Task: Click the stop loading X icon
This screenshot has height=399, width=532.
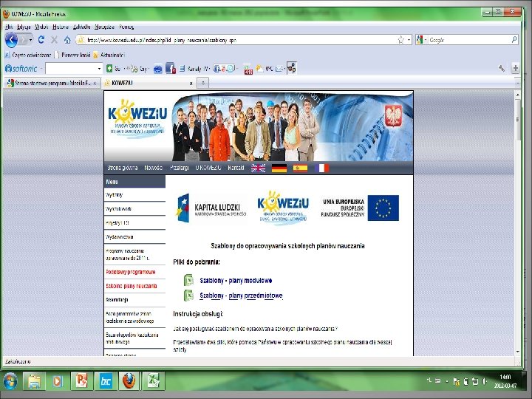Action: click(54, 40)
